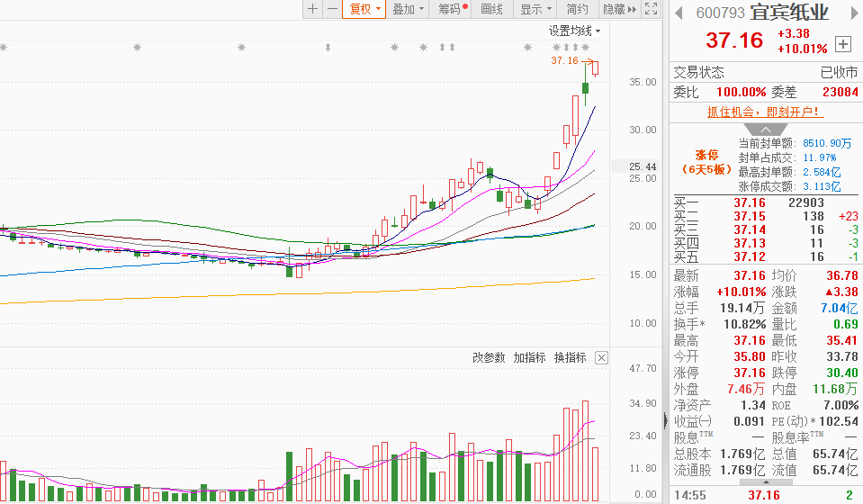Open the 叠加 dropdown
This screenshot has width=863, height=504.
click(x=408, y=9)
